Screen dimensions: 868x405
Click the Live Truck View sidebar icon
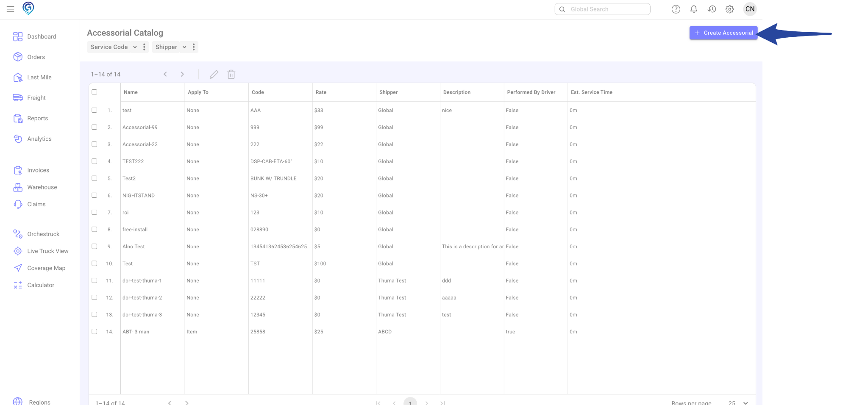[x=18, y=251]
